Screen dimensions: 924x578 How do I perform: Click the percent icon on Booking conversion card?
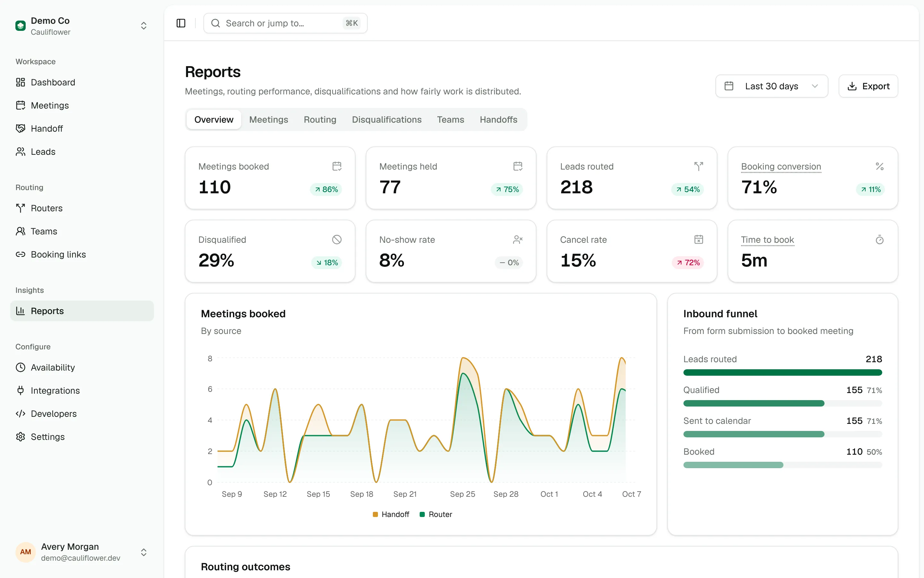[880, 166]
